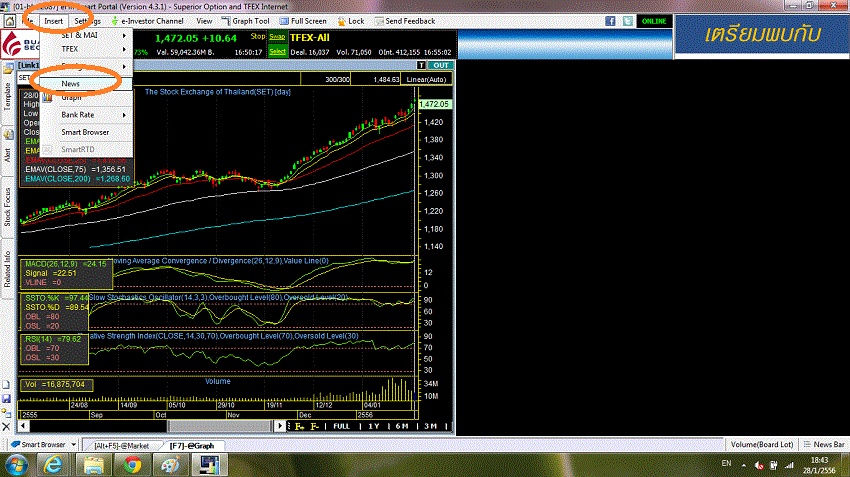The width and height of the screenshot is (850, 477).
Task: Click the EN language indicator
Action: coord(726,463)
